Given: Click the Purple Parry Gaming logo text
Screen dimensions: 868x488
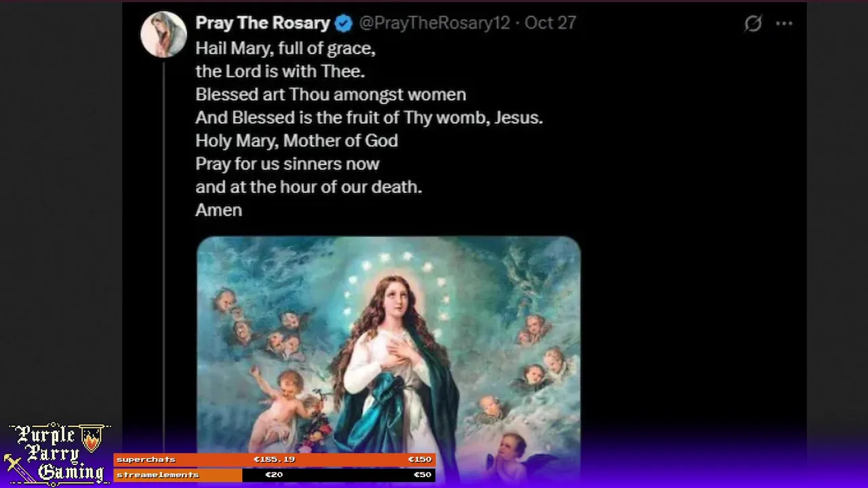Looking at the screenshot, I should 57,453.
